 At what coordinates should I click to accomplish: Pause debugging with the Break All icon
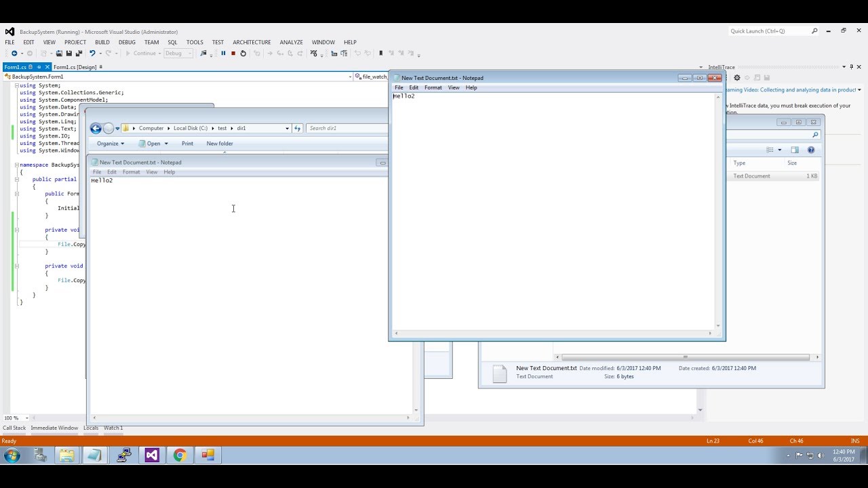tap(223, 54)
